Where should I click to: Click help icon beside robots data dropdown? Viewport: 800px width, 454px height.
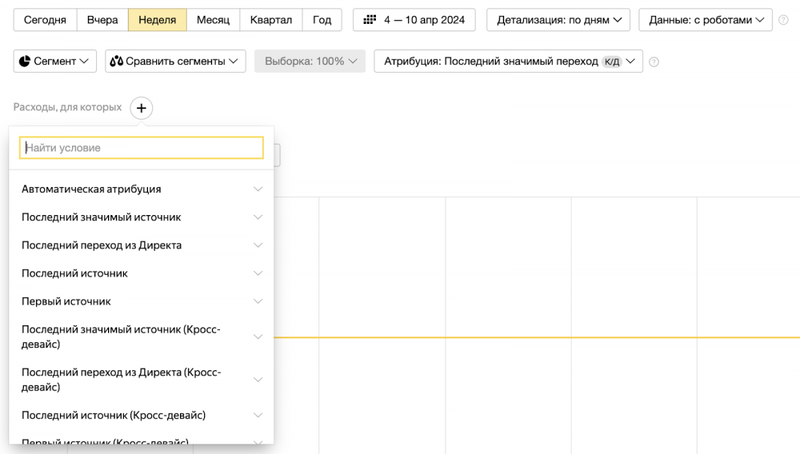pos(783,20)
